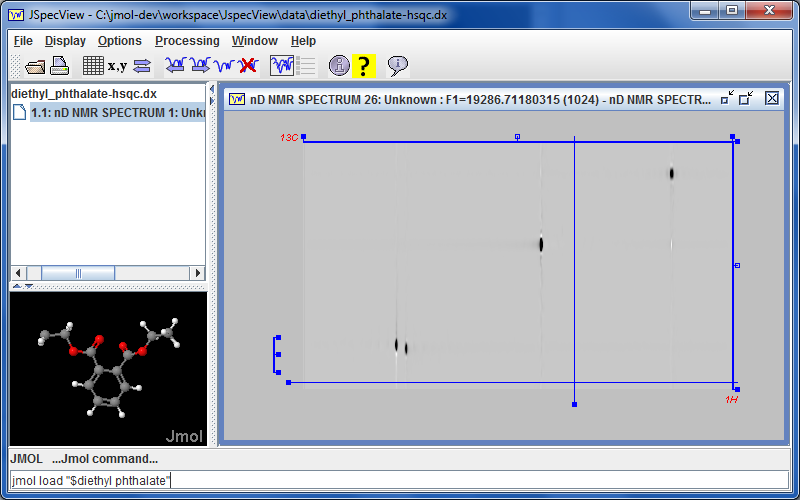Iconify the nD NMR spectrum internal window
The image size is (800, 500).
coord(727,98)
